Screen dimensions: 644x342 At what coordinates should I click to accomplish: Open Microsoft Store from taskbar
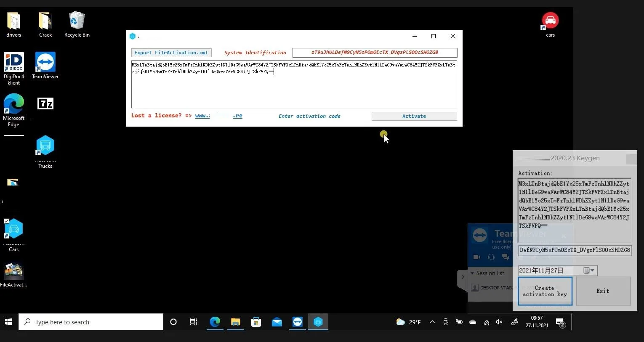(x=256, y=322)
